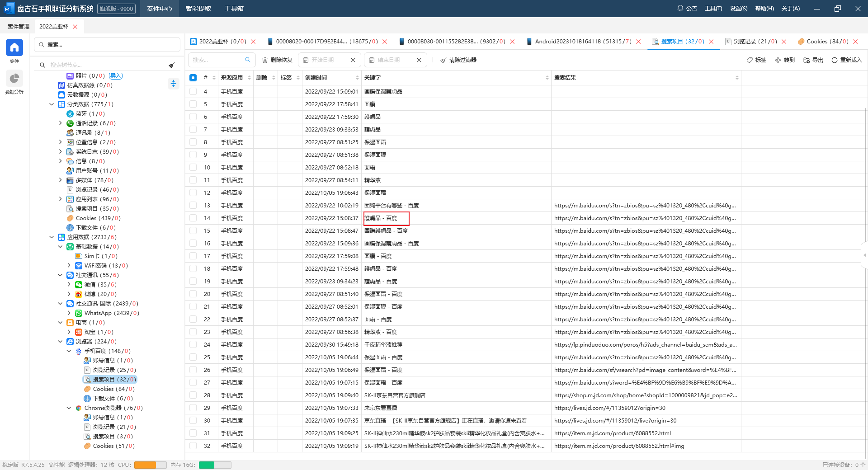Click the 重新载入 reload icon
The image size is (868, 470).
pyautogui.click(x=834, y=60)
